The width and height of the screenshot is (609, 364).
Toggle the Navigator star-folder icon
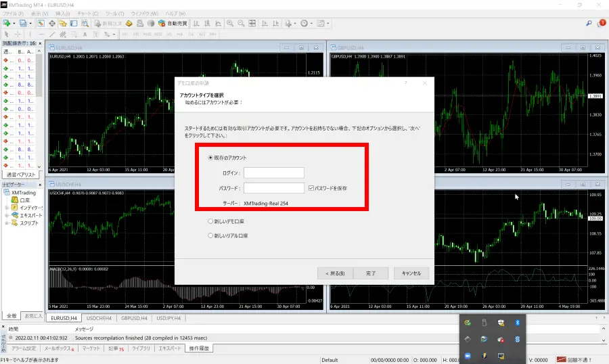[x=62, y=23]
